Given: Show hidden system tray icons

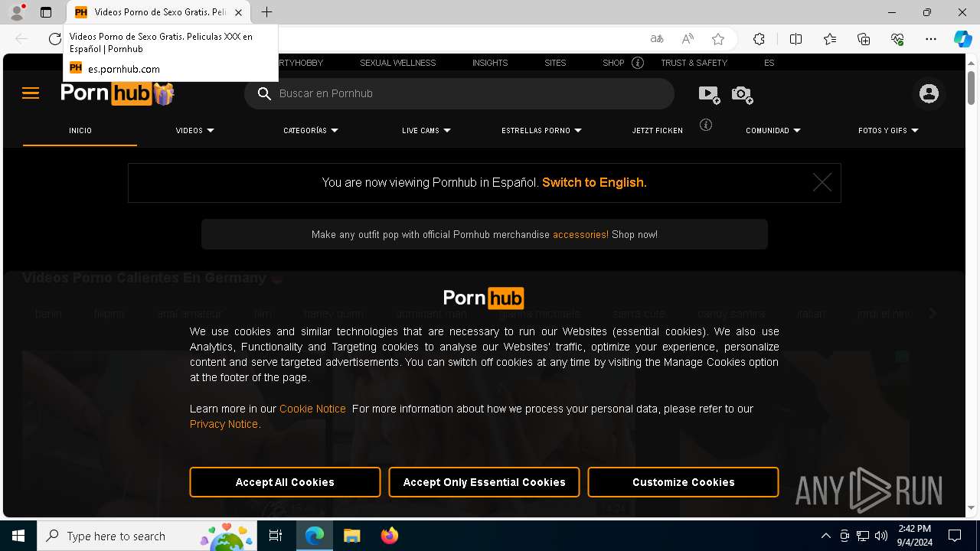Looking at the screenshot, I should [x=825, y=536].
